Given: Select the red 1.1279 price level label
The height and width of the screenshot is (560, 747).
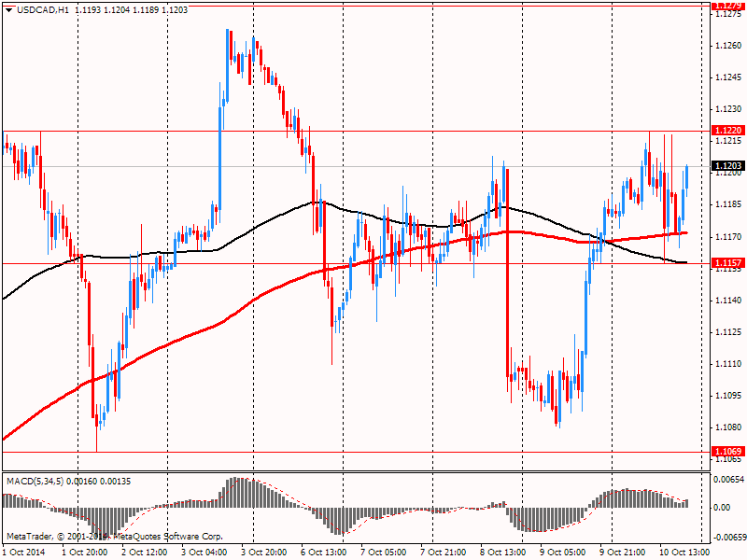Looking at the screenshot, I should [728, 6].
